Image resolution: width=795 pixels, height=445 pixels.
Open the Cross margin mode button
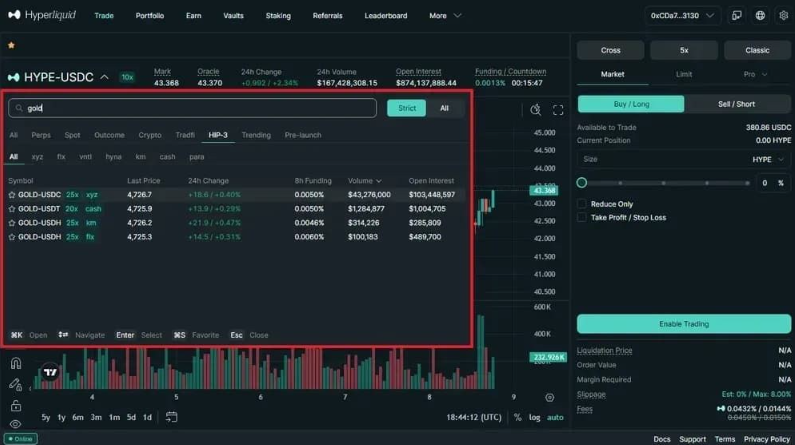(610, 50)
